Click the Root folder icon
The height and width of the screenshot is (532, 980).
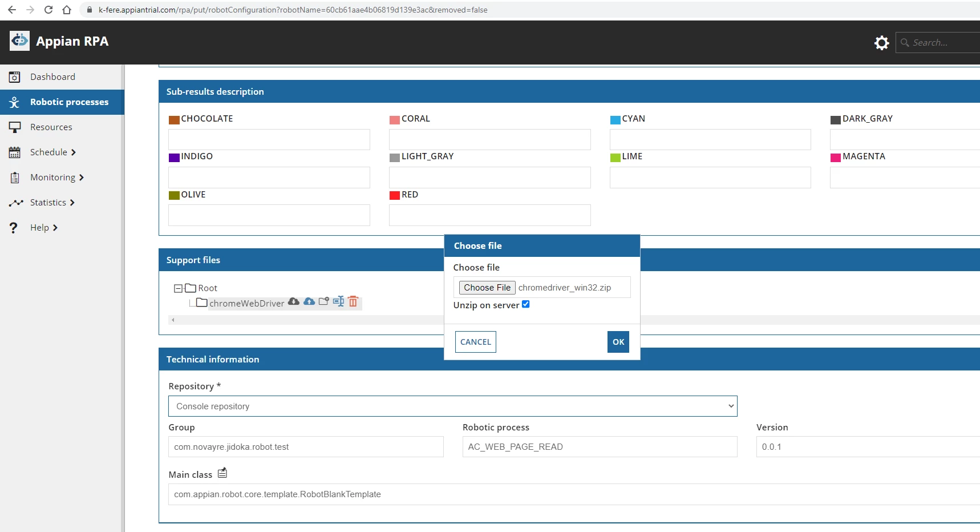tap(191, 288)
